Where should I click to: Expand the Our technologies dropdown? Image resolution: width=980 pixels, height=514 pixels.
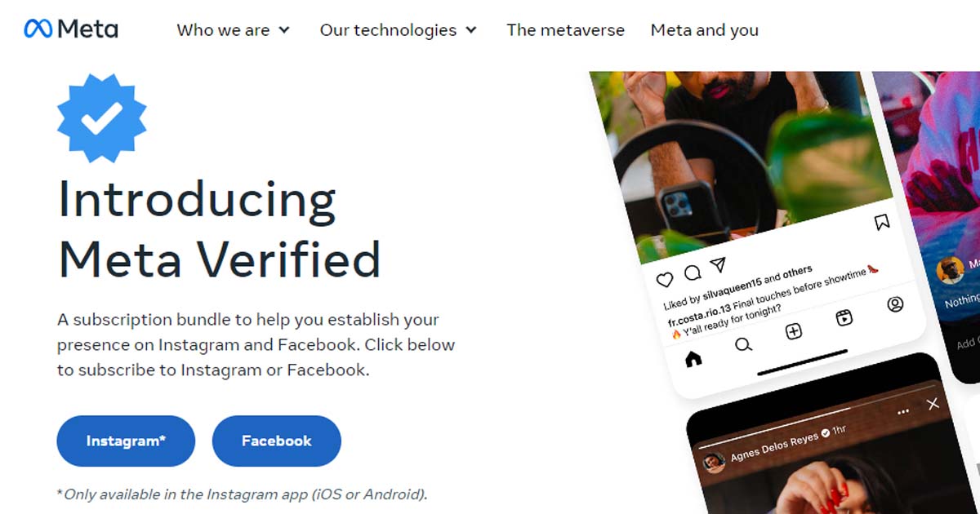tap(399, 30)
